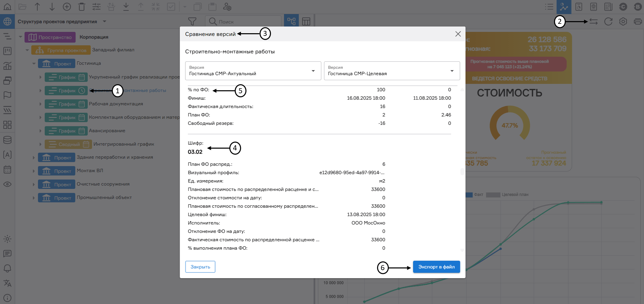Expand the Монтаж ВЛ project node
Screen dimensions: 644x304
click(34, 171)
